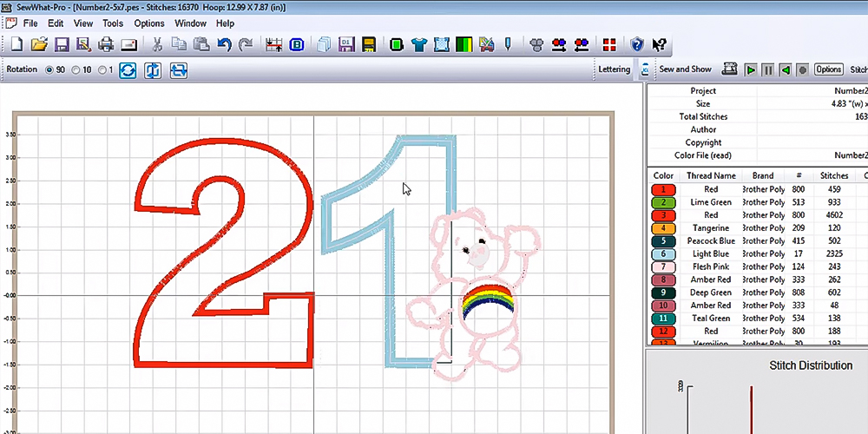868x434 pixels.
Task: Click the Deep Green swatch numbered 9
Action: [663, 293]
